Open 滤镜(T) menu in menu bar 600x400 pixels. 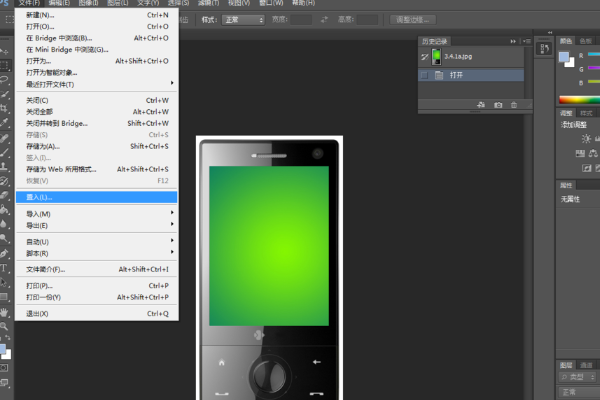[209, 3]
